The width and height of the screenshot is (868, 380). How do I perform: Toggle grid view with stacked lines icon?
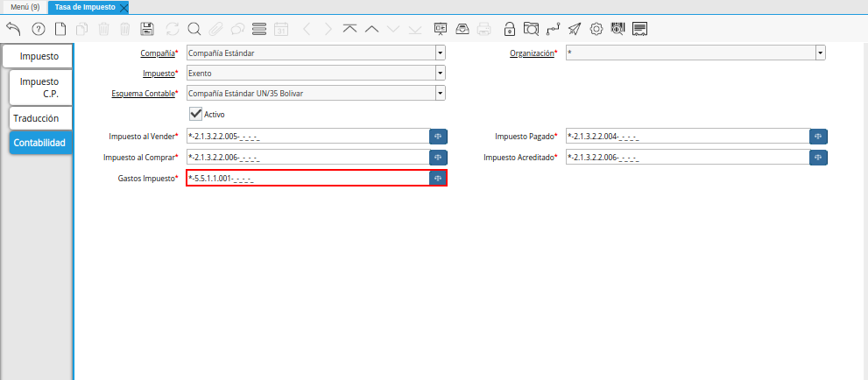259,29
